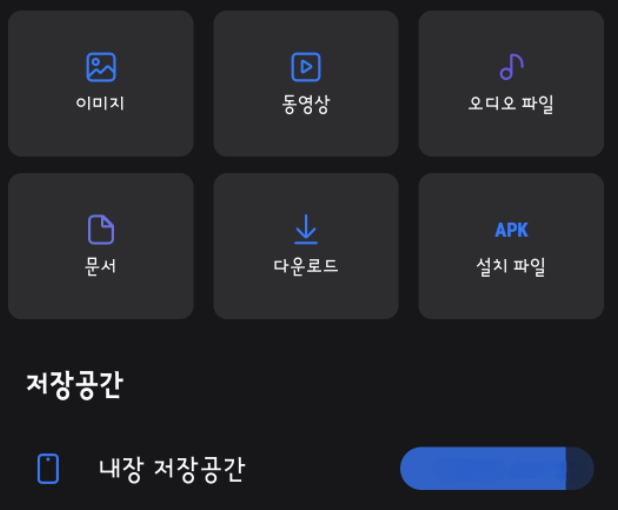This screenshot has width=618, height=510.
Task: Select the 문서 label text
Action: 101,266
